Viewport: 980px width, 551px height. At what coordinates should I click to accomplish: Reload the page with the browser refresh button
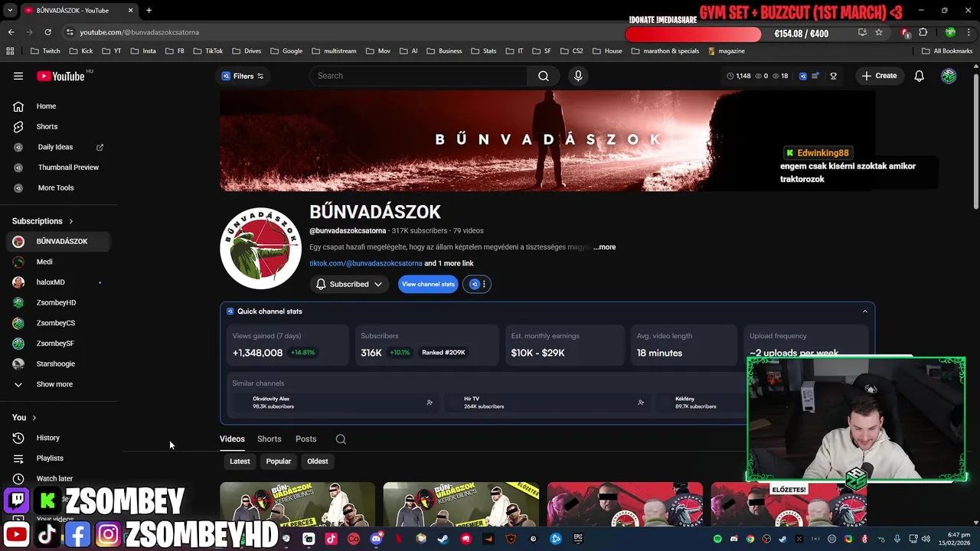(47, 32)
